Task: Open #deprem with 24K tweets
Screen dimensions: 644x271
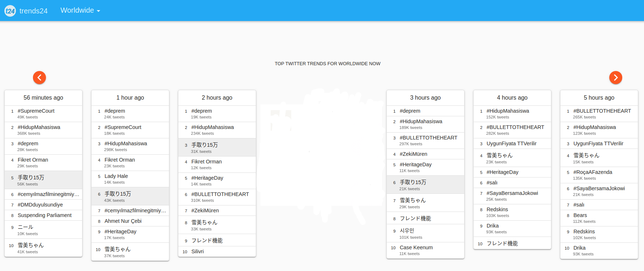Action: [115, 111]
